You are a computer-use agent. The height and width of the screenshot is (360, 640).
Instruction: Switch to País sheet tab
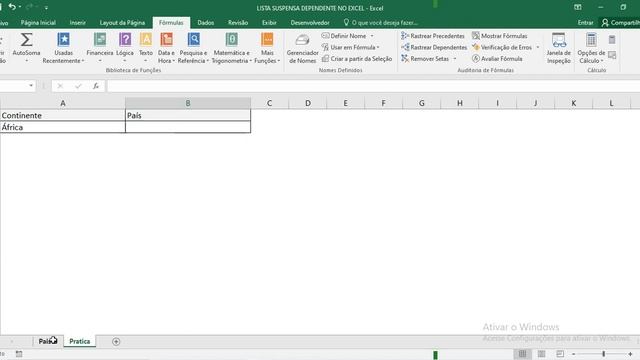pyautogui.click(x=48, y=341)
